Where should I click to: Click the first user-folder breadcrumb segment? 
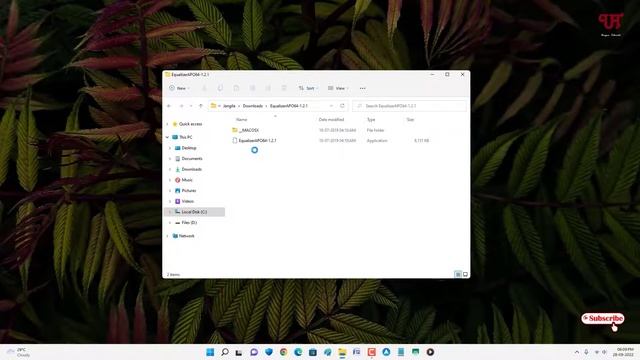(x=229, y=106)
